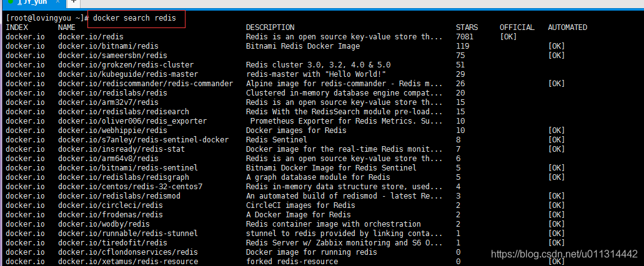Select docker.io/webhippie/redis name
The height and width of the screenshot is (266, 644).
[112, 131]
